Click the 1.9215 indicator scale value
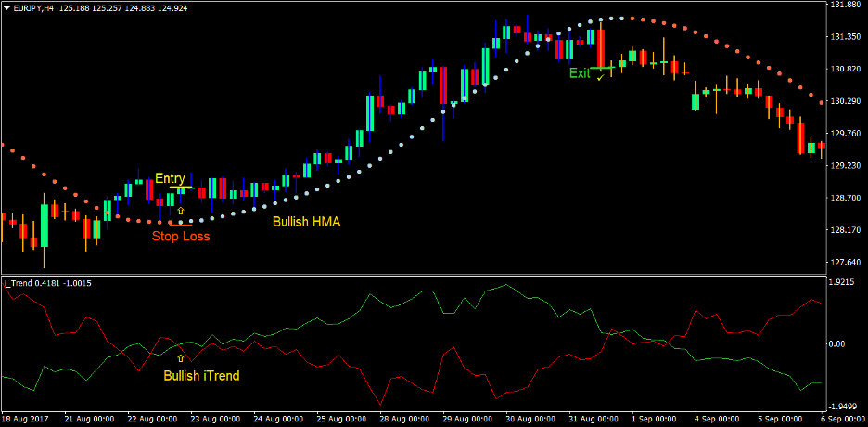The height and width of the screenshot is (427, 868). [x=842, y=281]
